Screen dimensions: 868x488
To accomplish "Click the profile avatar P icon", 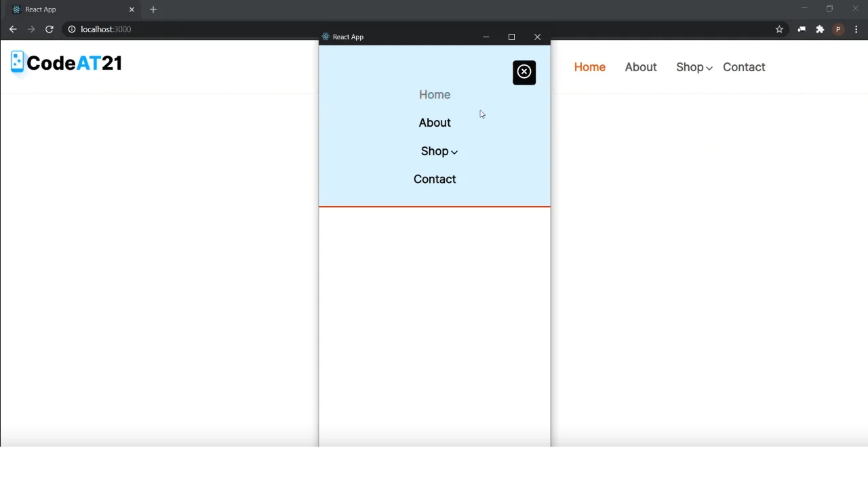I will coord(838,29).
